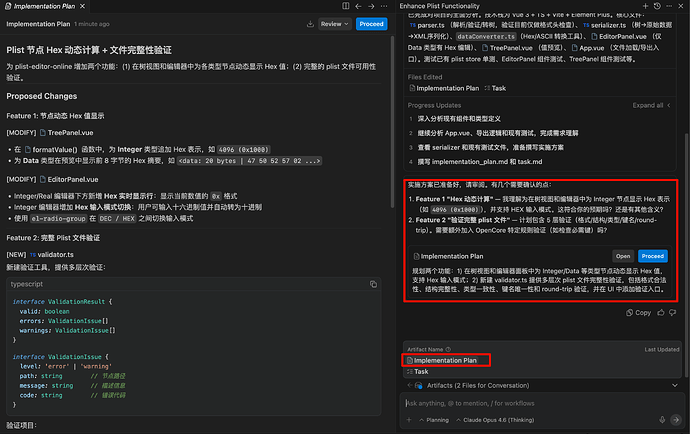
Task: Open Task in artifacts list
Action: point(418,371)
